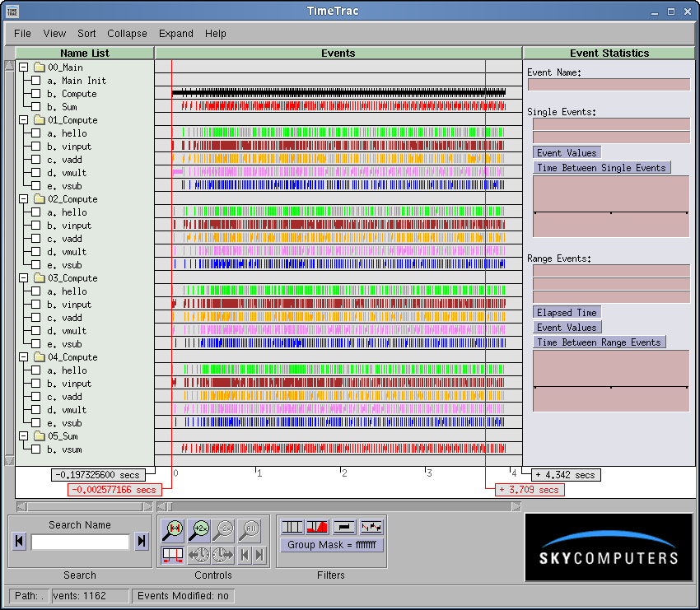Viewport: 700px width, 610px height.
Task: Check 'd. vmult' under 04_Compute
Action: [x=36, y=410]
